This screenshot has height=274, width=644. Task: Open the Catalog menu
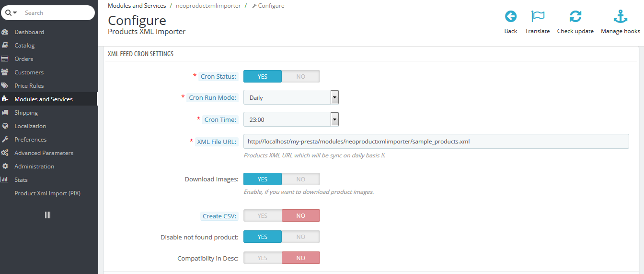(x=24, y=46)
